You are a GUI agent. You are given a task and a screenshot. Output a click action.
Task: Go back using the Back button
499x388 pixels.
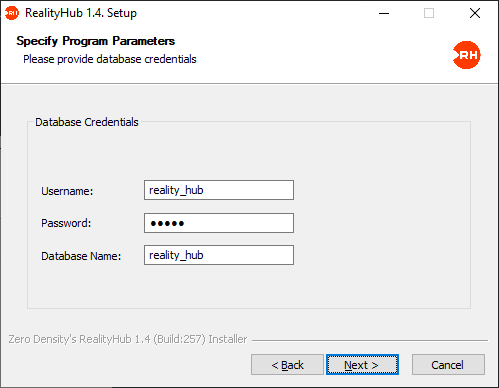pos(287,365)
